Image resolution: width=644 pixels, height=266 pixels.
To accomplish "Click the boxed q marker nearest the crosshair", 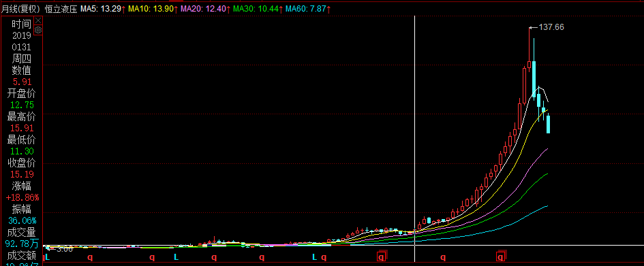I will (382, 257).
